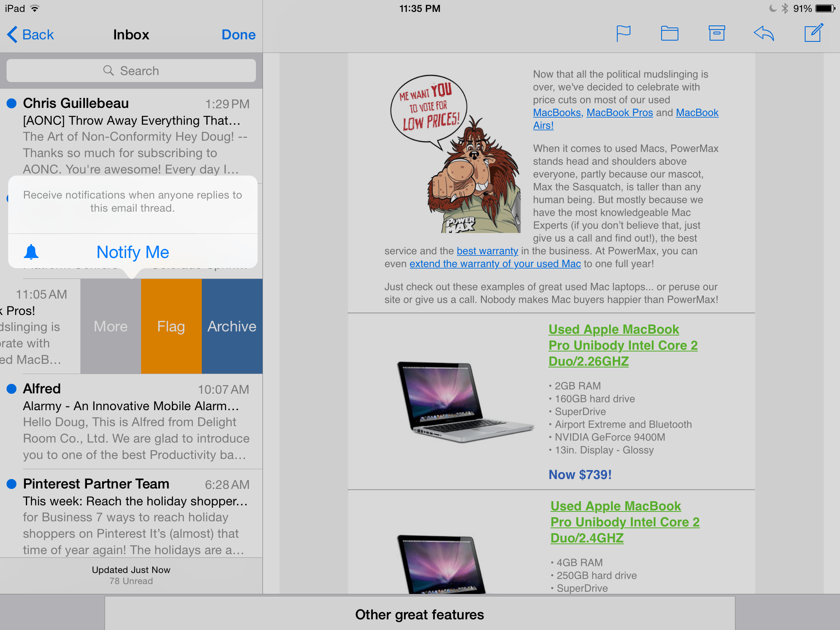Follow the best warranty link
The image size is (840, 630).
tap(487, 251)
